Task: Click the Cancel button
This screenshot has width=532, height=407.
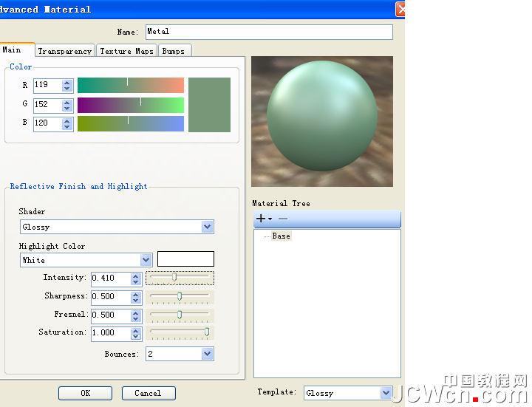Action: click(149, 393)
